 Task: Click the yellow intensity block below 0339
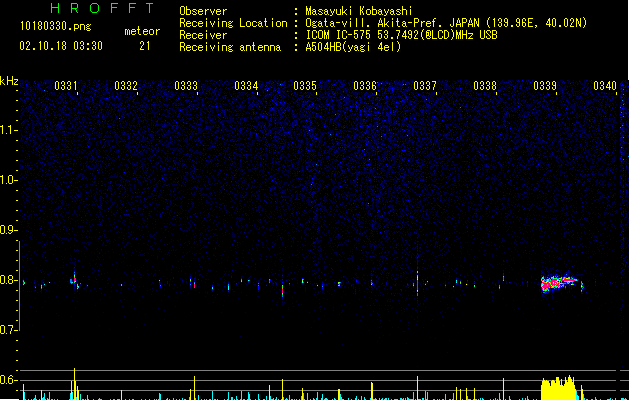[x=558, y=388]
